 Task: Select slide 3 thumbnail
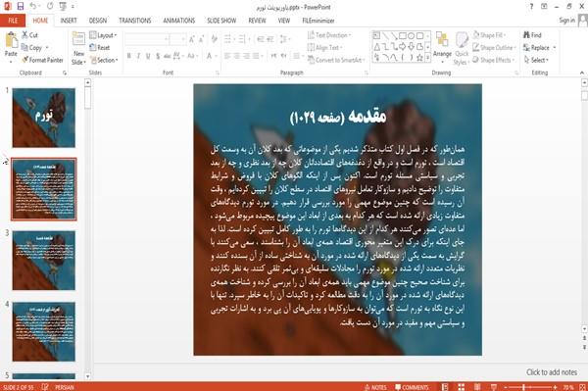pos(43,260)
